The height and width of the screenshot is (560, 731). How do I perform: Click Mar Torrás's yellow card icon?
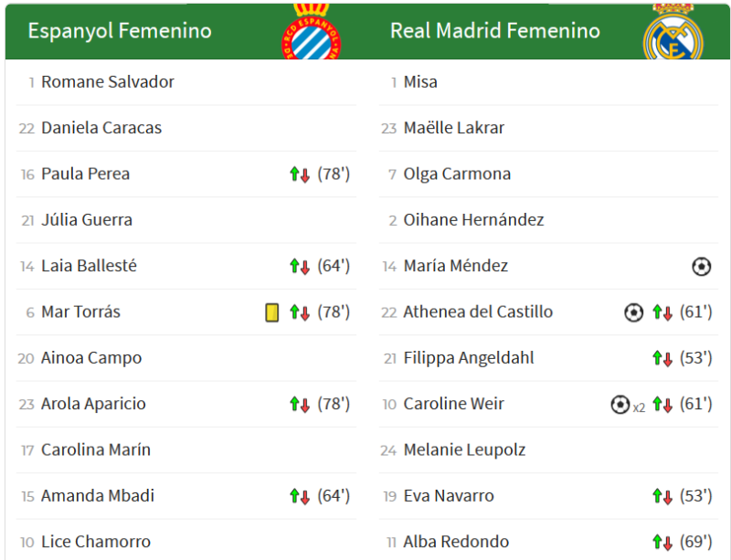[271, 312]
